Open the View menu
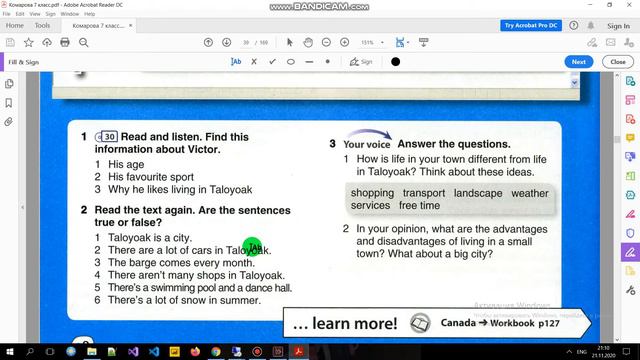This screenshot has width=640, height=360. tap(35, 14)
